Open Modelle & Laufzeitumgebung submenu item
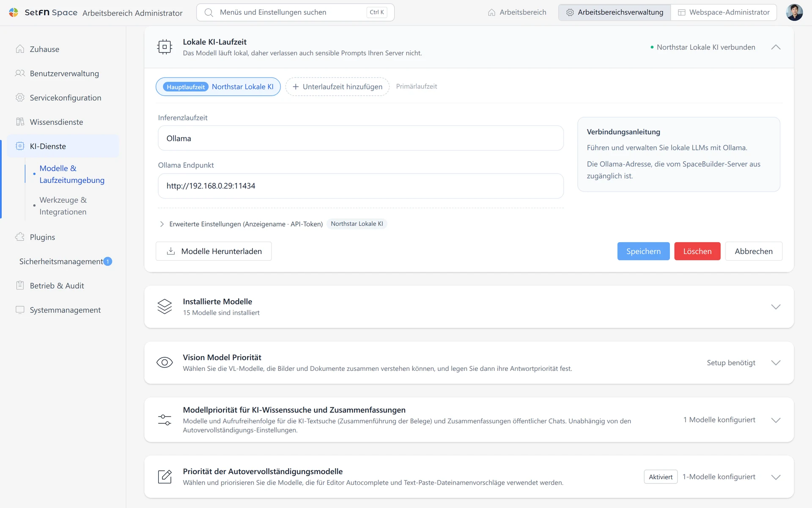 tap(72, 174)
